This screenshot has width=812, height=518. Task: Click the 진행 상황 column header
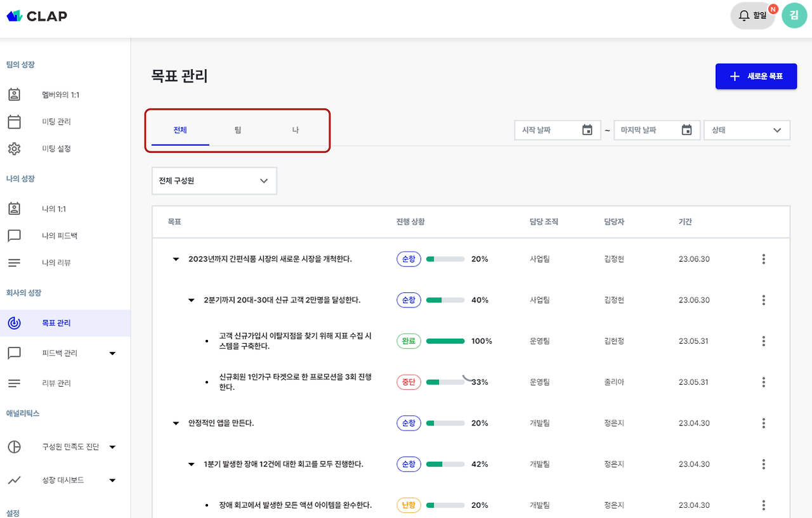click(410, 222)
